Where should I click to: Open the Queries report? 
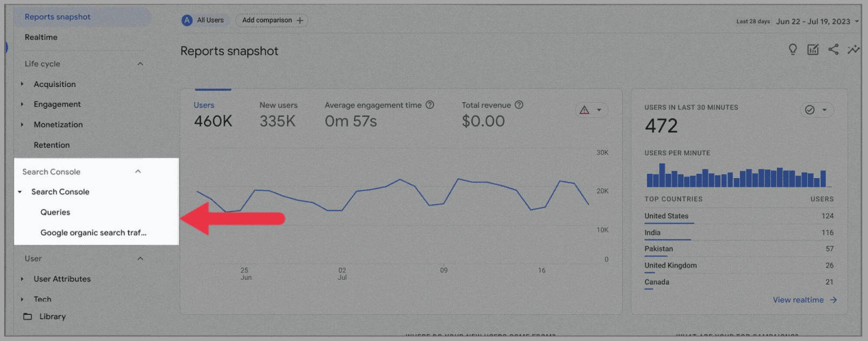click(55, 212)
